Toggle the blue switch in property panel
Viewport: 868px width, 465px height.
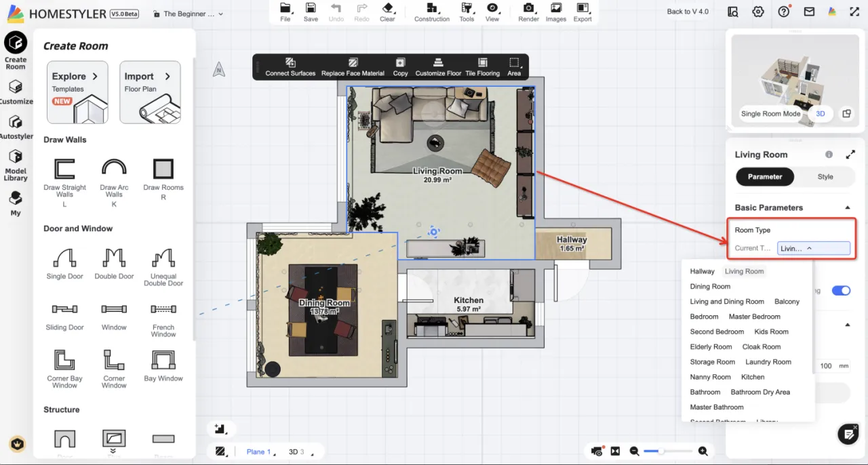(841, 291)
